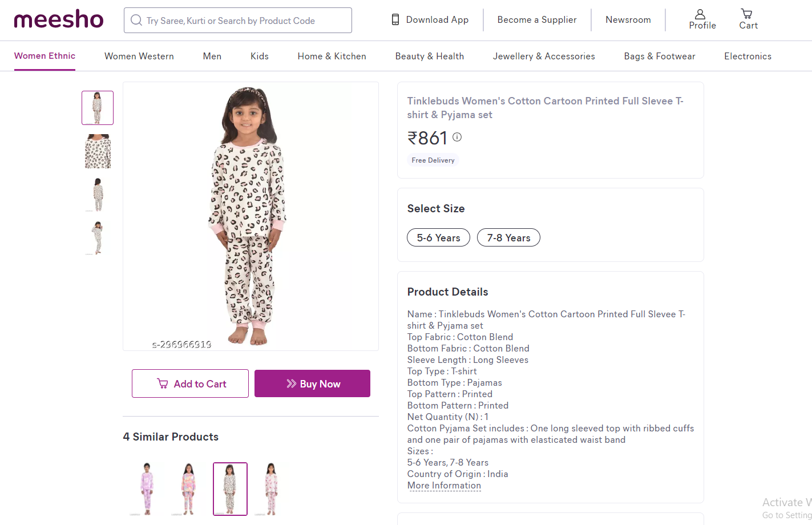Select the 5-6 Years size option
This screenshot has width=812, height=525.
(x=438, y=237)
